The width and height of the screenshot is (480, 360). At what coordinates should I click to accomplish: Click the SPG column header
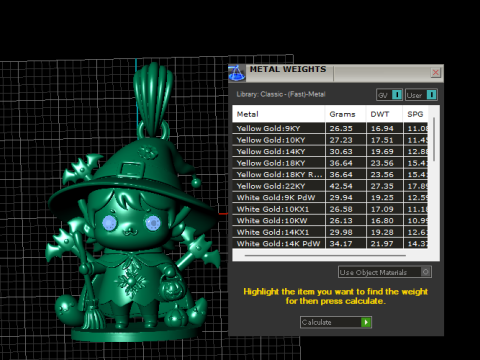tap(415, 114)
